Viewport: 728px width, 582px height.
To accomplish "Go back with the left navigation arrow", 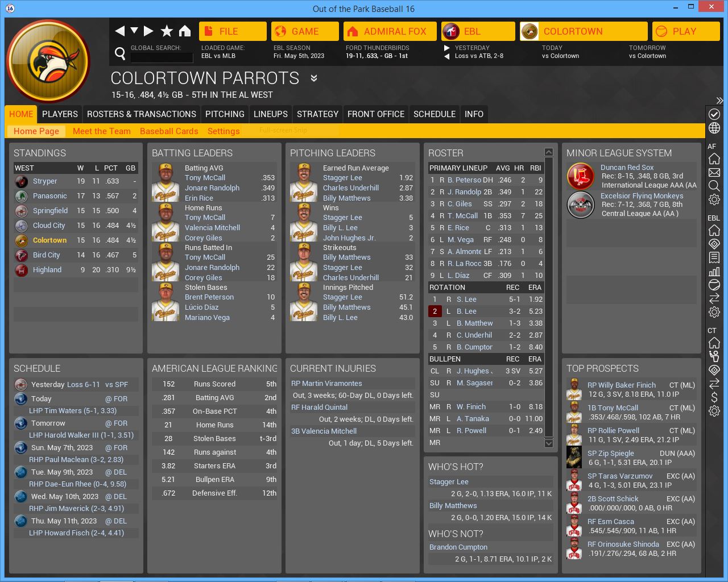I will [x=119, y=31].
